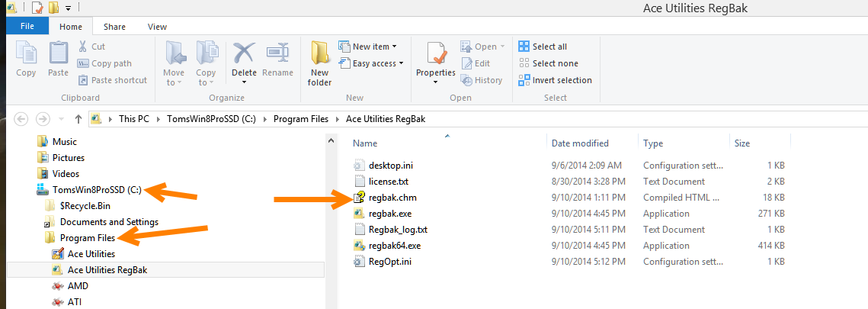Expand the Properties dropdown arrow

436,82
